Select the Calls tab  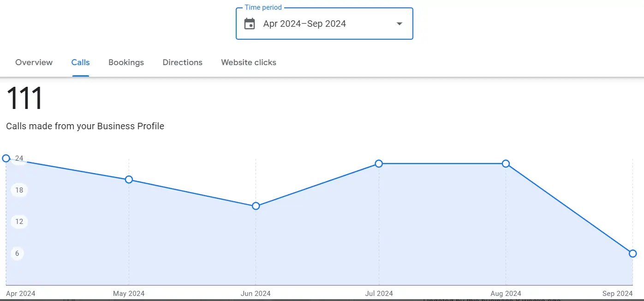(80, 62)
